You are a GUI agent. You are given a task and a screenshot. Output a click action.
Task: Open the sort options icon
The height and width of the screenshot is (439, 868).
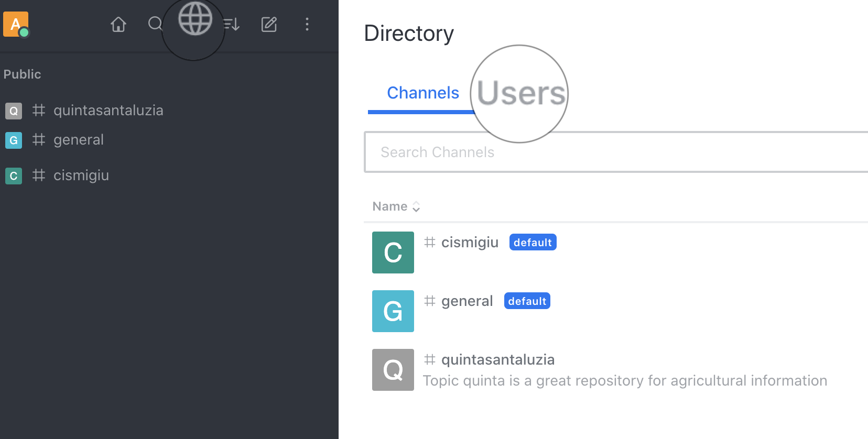(231, 24)
